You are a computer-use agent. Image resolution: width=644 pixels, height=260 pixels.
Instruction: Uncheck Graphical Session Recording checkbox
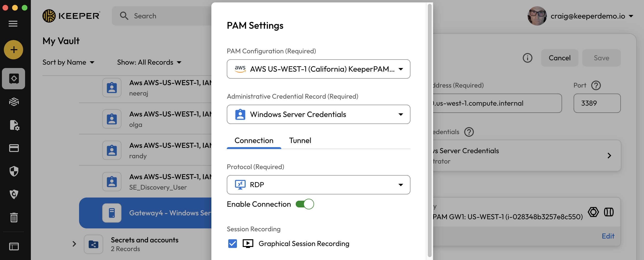[x=232, y=244]
